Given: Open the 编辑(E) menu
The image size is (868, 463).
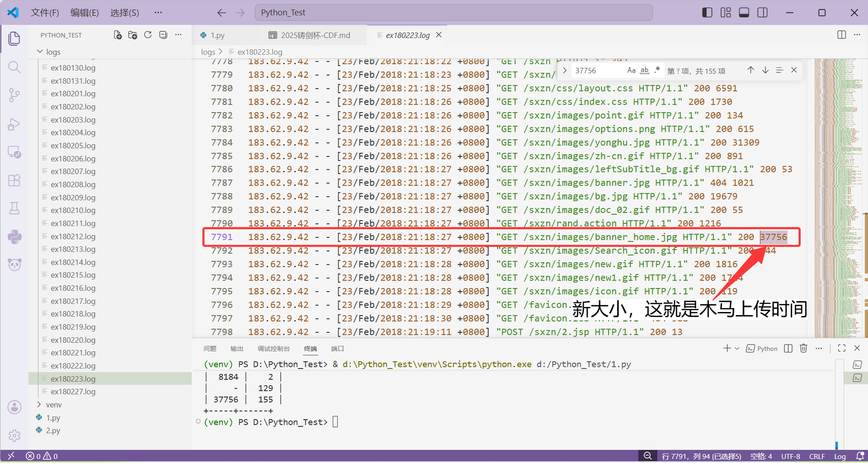Looking at the screenshot, I should pos(85,13).
